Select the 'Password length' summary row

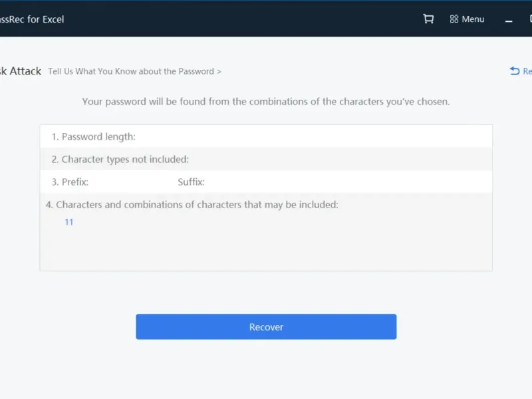(x=98, y=136)
